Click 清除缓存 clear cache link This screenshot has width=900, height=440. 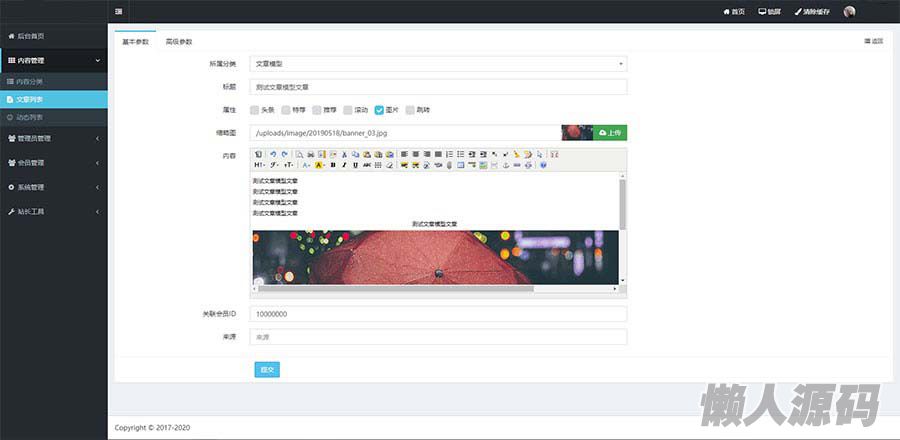pyautogui.click(x=812, y=11)
